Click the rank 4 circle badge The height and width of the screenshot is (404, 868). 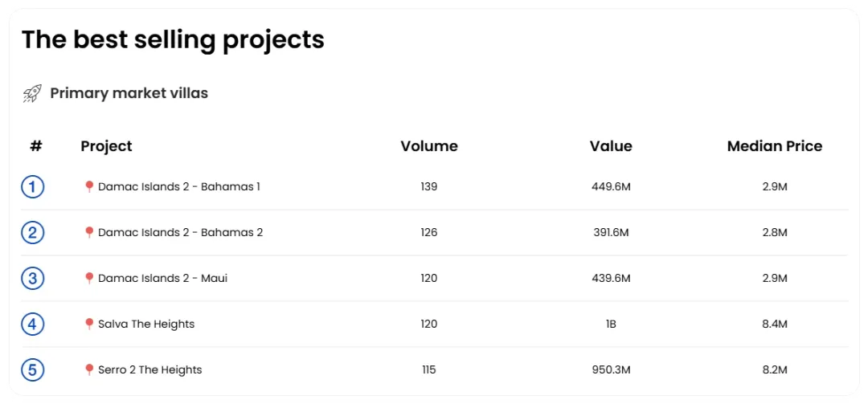point(32,324)
